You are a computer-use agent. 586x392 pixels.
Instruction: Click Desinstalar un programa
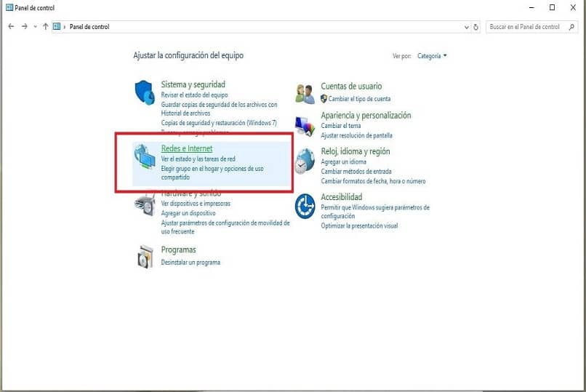coord(190,263)
